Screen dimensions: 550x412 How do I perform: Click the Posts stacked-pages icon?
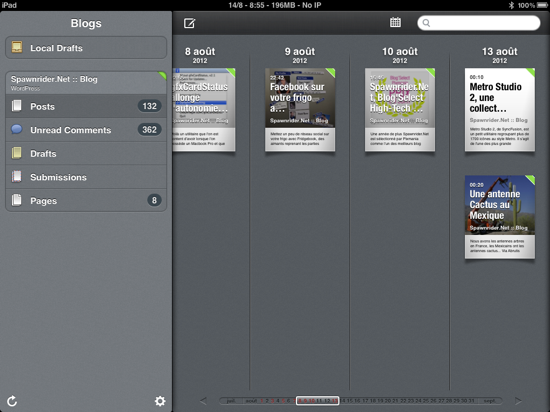[x=16, y=106]
